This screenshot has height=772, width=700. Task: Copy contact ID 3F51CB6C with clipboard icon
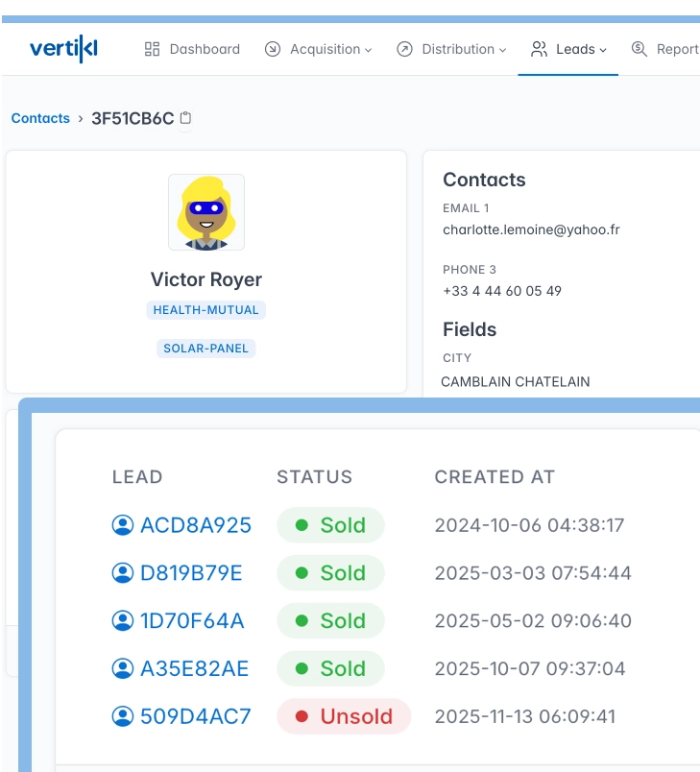tap(186, 118)
